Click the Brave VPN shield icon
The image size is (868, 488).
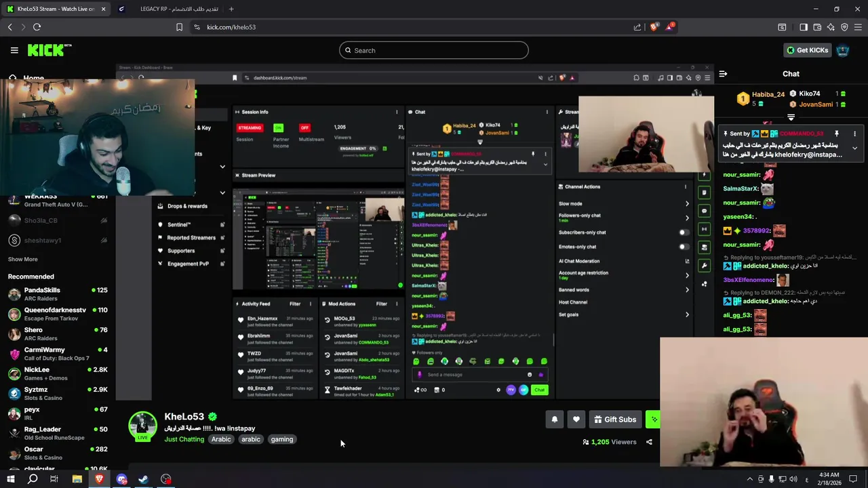(x=844, y=27)
